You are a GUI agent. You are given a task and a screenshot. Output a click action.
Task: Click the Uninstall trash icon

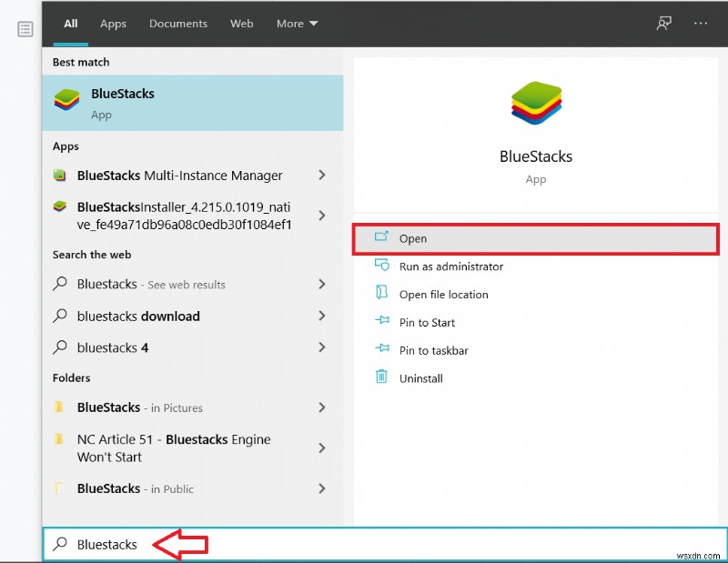381,377
